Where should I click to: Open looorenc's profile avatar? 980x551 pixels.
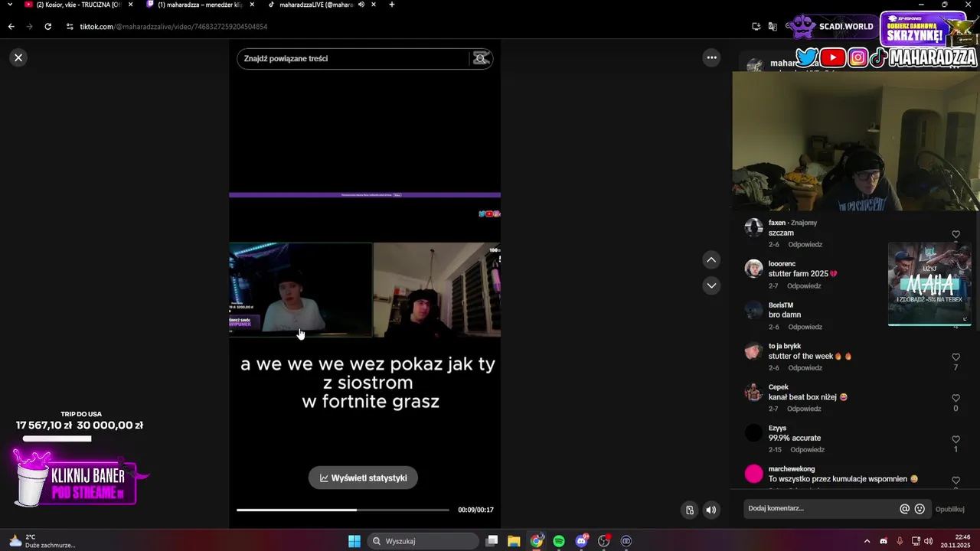[754, 269]
